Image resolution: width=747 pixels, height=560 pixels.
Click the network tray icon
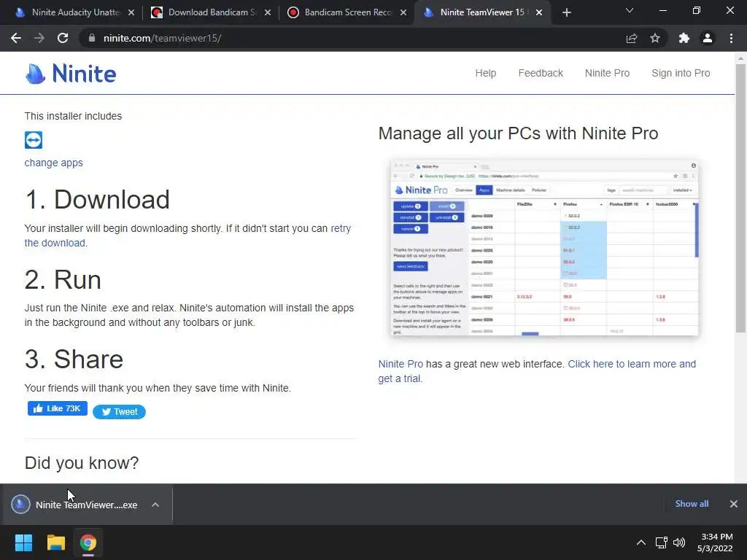pos(661,542)
